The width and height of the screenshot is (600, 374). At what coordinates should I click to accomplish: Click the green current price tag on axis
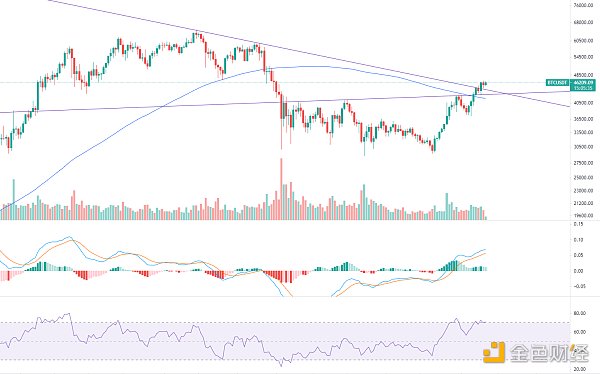(x=583, y=85)
